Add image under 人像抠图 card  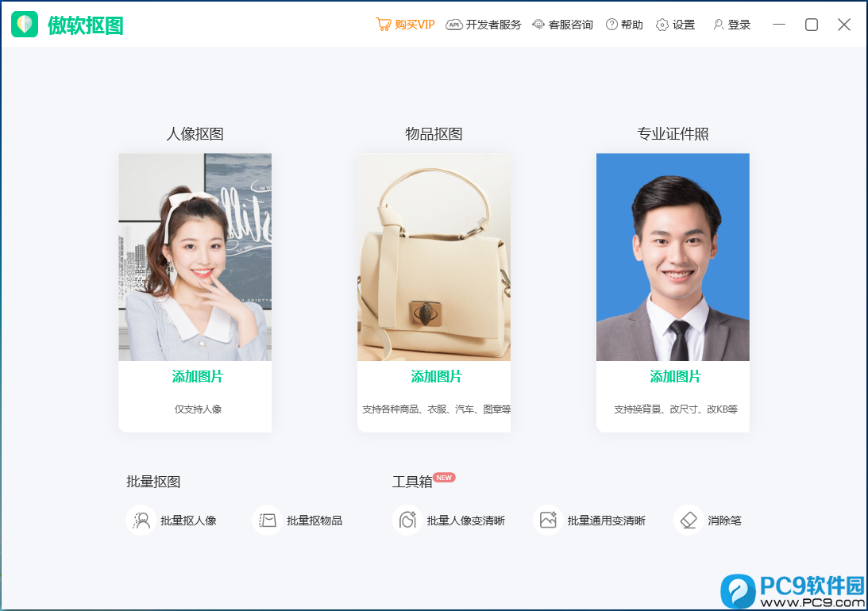click(x=198, y=377)
